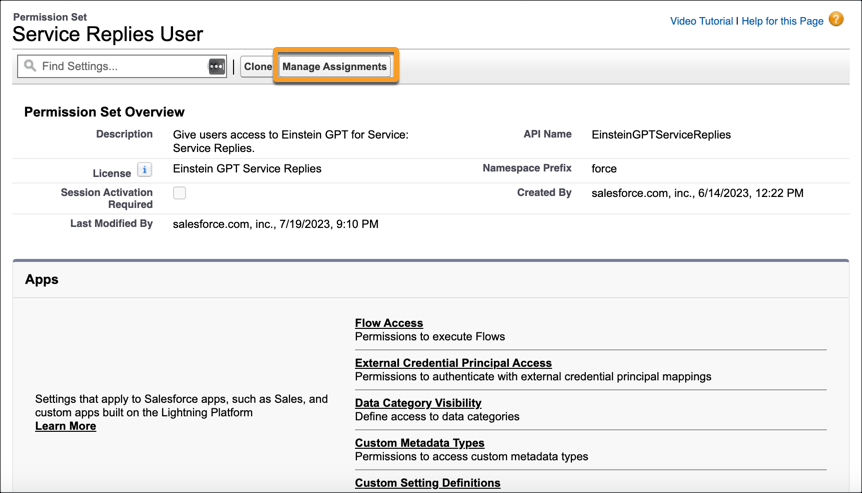The height and width of the screenshot is (493, 862).
Task: Open External Credential Principal Access
Action: coord(453,363)
